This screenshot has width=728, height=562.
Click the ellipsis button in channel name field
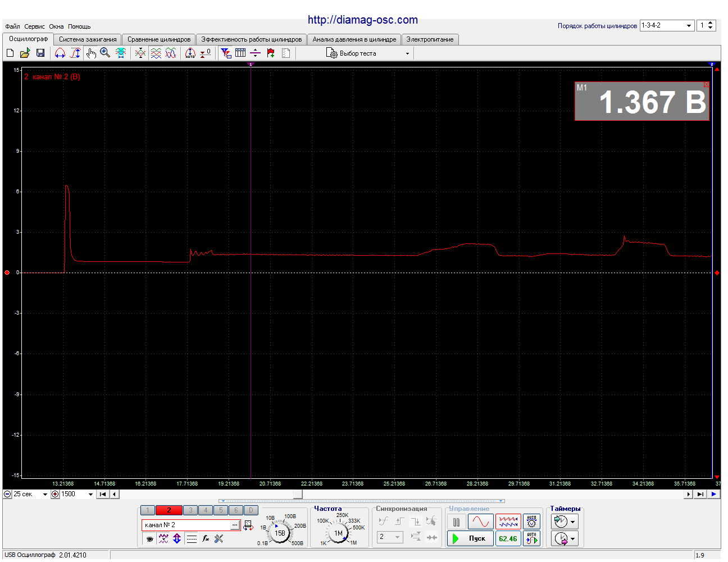coord(235,525)
